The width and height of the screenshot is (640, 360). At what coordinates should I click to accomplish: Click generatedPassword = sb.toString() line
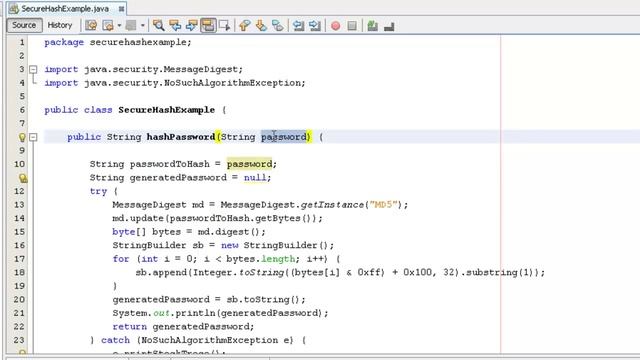209,299
